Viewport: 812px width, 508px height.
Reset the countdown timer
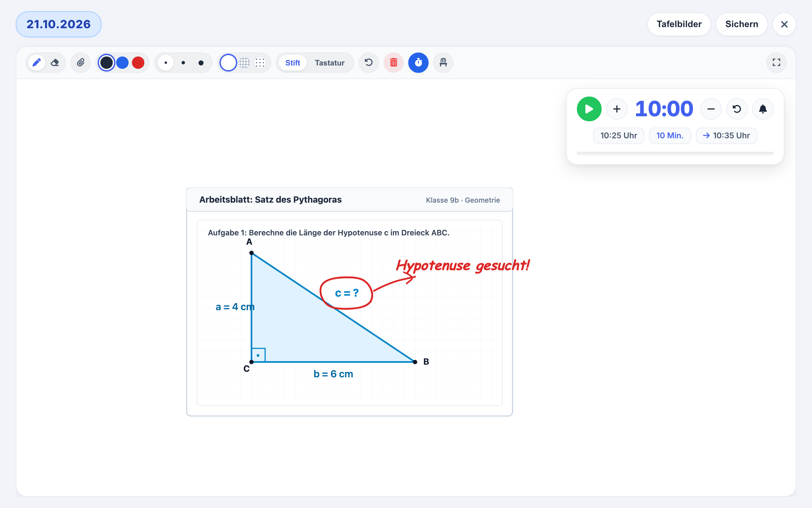pyautogui.click(x=737, y=109)
